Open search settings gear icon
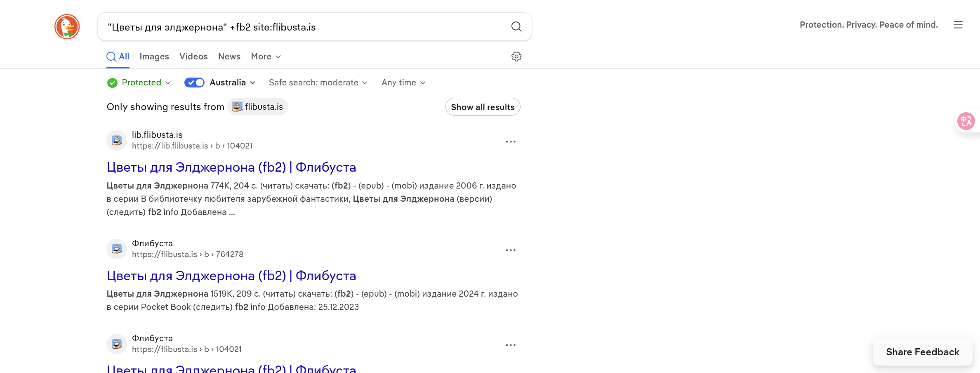This screenshot has width=980, height=373. coord(516,57)
